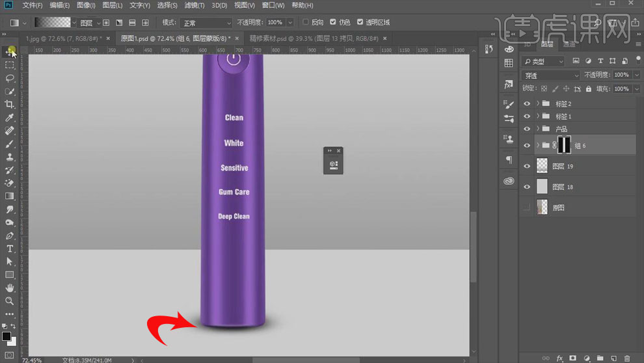The image size is (644, 363).
Task: Click the delete layer trash icon
Action: (627, 358)
